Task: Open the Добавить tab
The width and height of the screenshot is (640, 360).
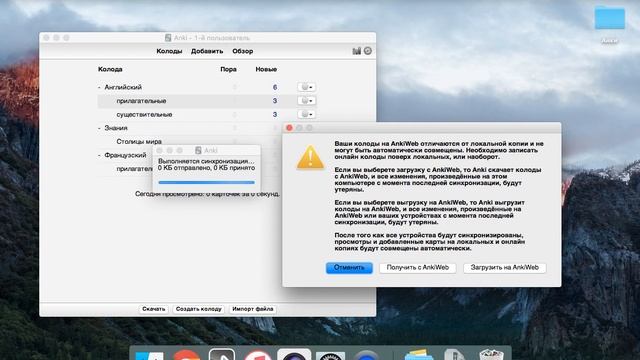Action: pyautogui.click(x=207, y=51)
